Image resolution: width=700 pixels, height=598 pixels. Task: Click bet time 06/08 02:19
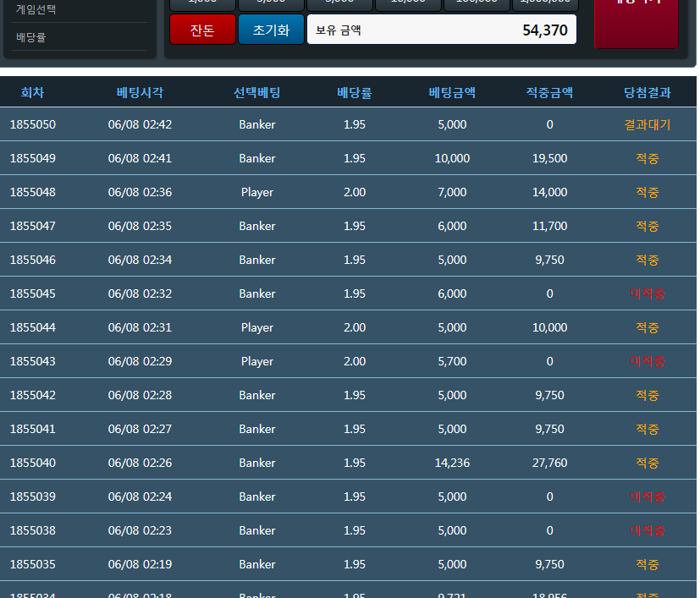click(140, 564)
